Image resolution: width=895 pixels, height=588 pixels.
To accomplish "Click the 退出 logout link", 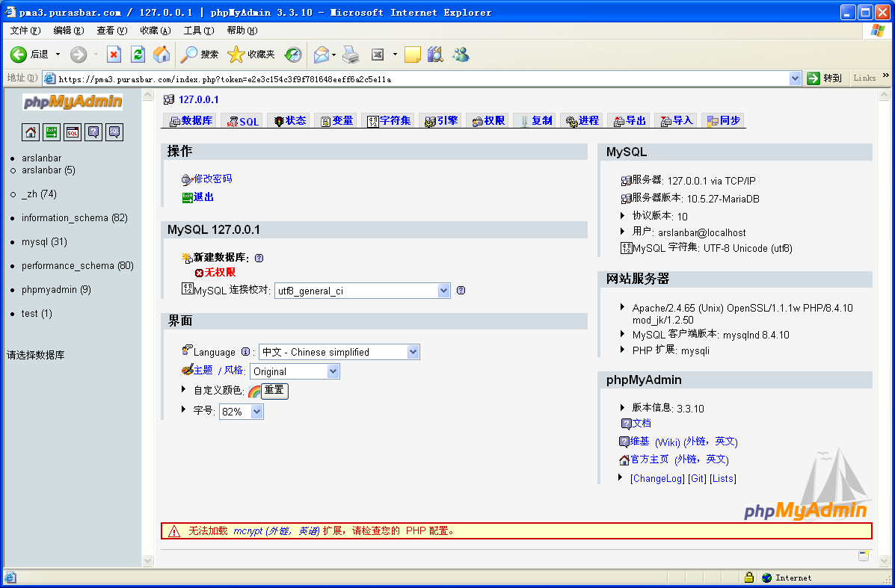I will click(x=203, y=196).
